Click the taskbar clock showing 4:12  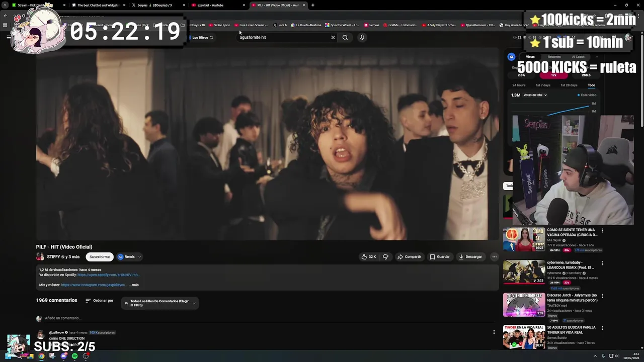[631, 356]
